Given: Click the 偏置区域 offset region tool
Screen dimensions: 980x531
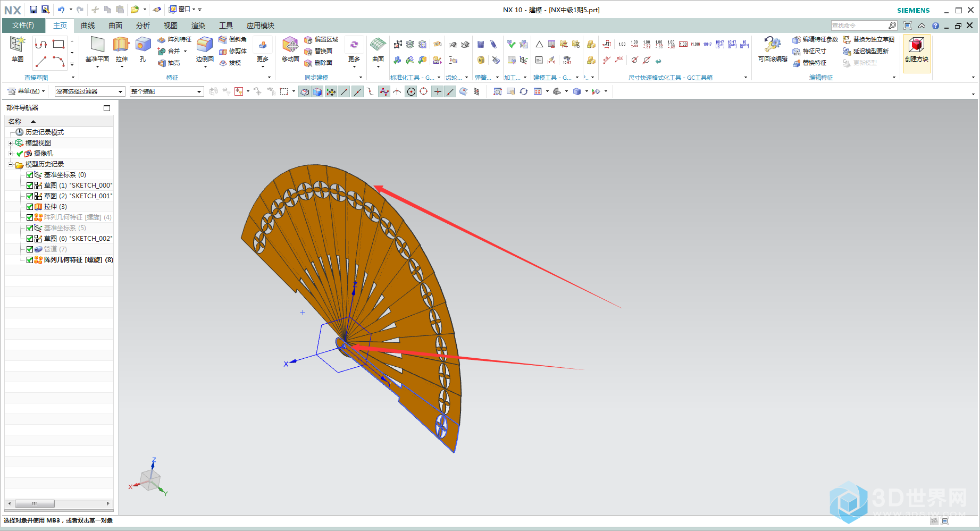Looking at the screenshot, I should (321, 40).
